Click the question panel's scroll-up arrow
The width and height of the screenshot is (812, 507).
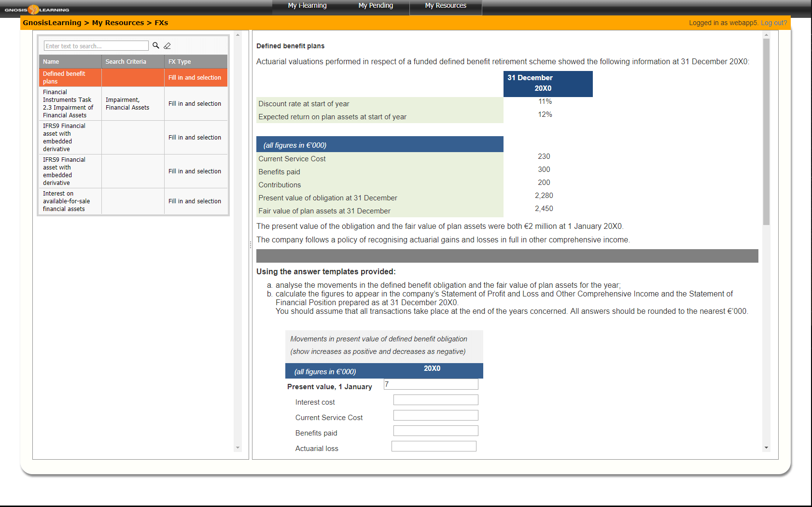pyautogui.click(x=766, y=35)
